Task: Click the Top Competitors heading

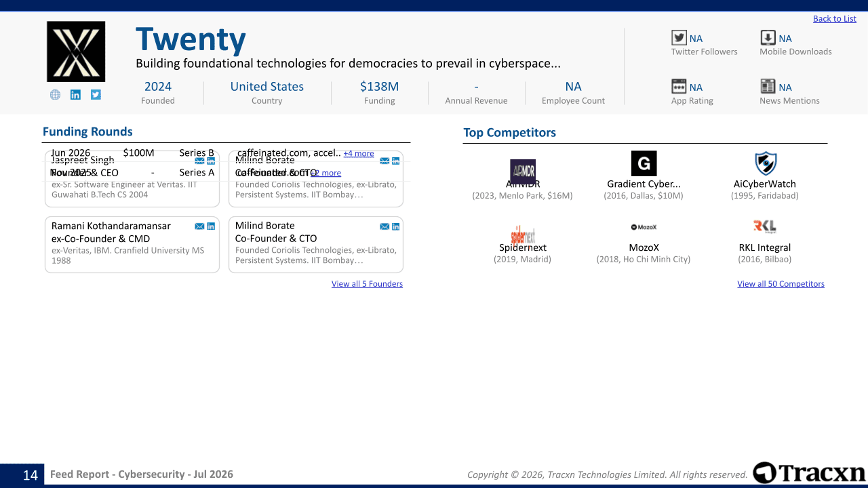Action: coord(509,133)
